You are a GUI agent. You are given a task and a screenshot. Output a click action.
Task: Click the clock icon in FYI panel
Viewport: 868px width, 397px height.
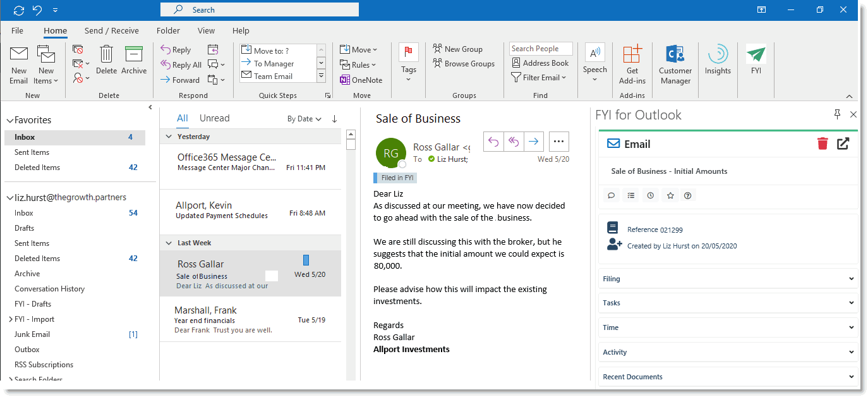[651, 195]
